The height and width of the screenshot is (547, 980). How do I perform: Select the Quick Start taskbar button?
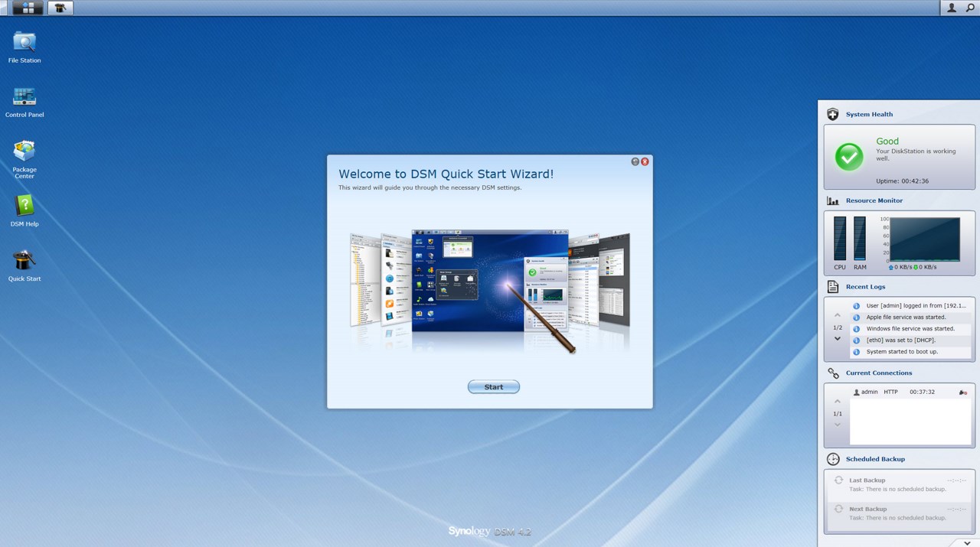[60, 8]
